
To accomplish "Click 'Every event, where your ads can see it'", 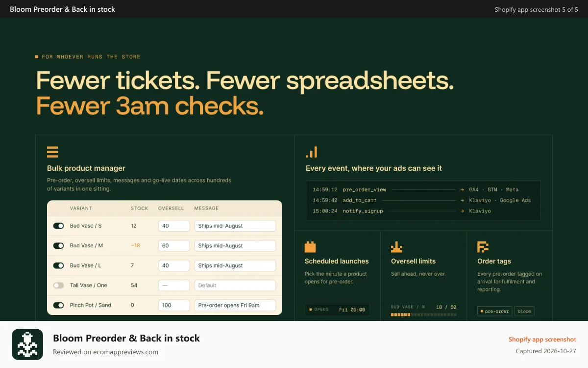I will coord(374,168).
